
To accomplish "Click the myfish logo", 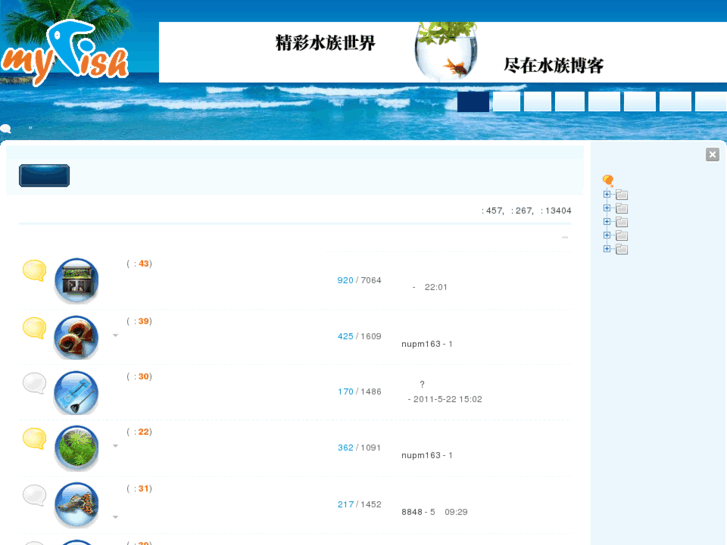I will (x=65, y=53).
